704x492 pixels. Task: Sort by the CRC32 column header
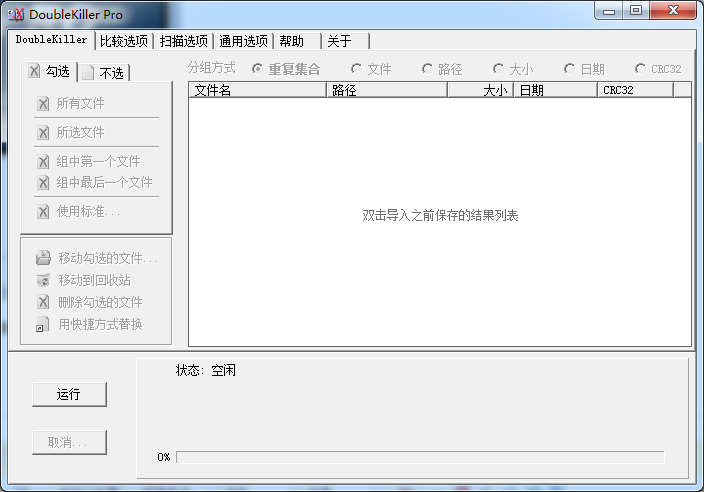[635, 90]
